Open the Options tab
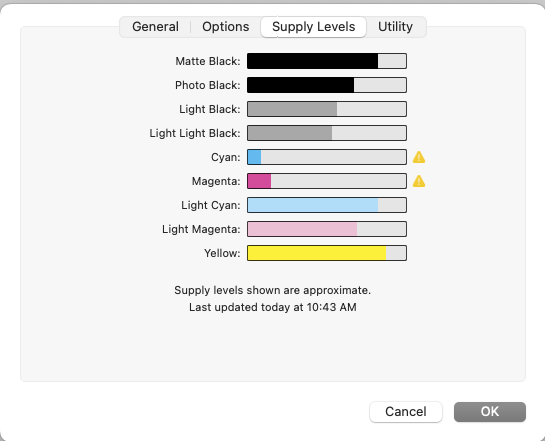The width and height of the screenshot is (545, 441). coord(226,27)
